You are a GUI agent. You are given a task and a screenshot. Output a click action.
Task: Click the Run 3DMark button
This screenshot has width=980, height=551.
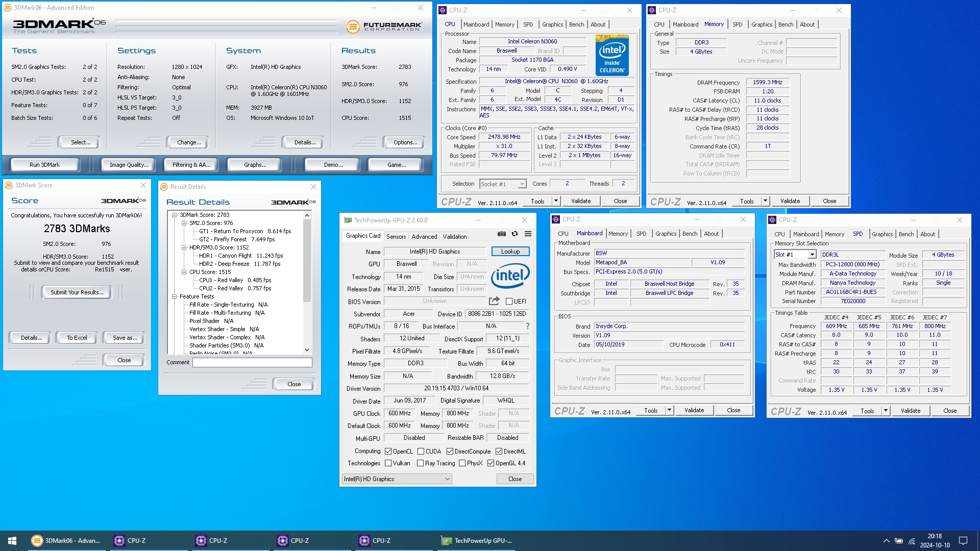point(44,165)
